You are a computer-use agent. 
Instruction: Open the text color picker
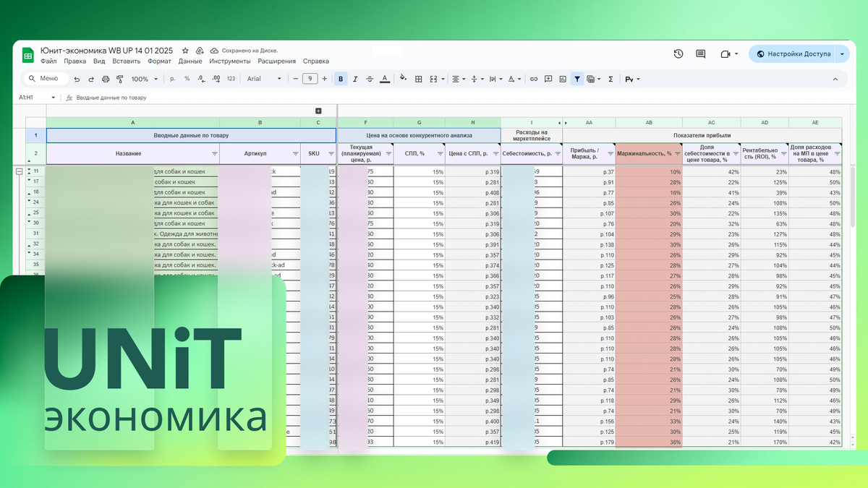[384, 79]
